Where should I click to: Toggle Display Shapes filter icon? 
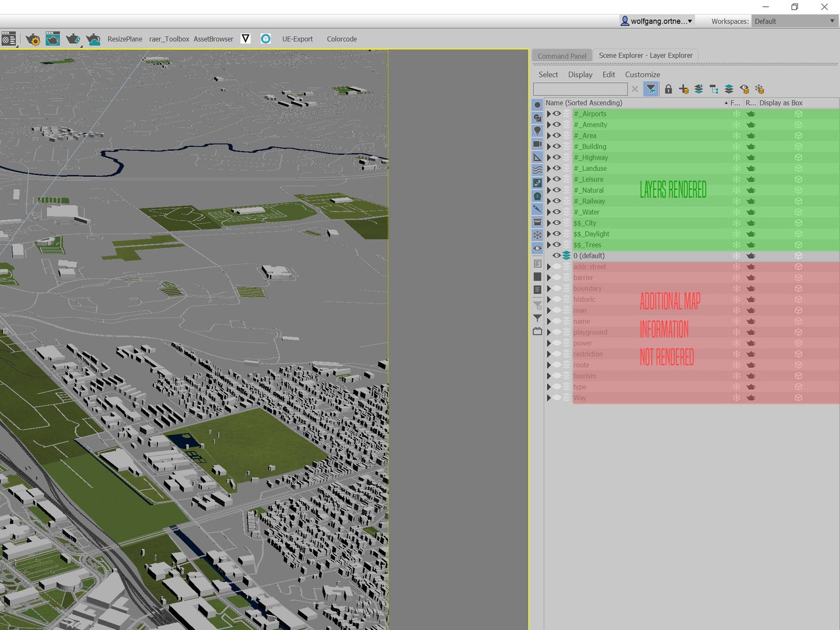point(537,118)
